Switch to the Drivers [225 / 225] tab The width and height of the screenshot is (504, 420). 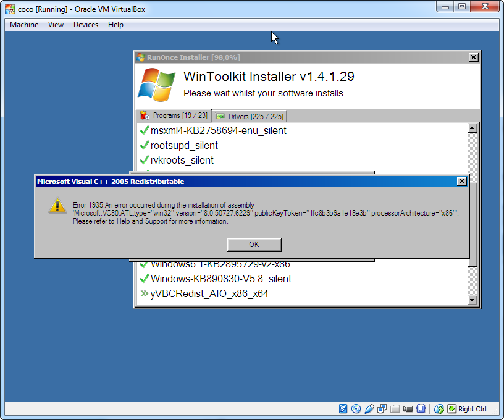click(x=250, y=116)
